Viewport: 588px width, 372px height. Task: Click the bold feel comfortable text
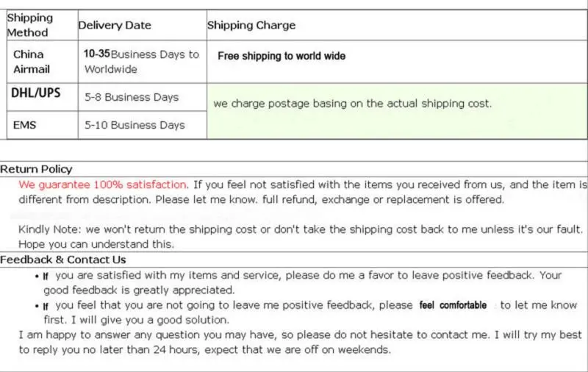click(x=453, y=305)
